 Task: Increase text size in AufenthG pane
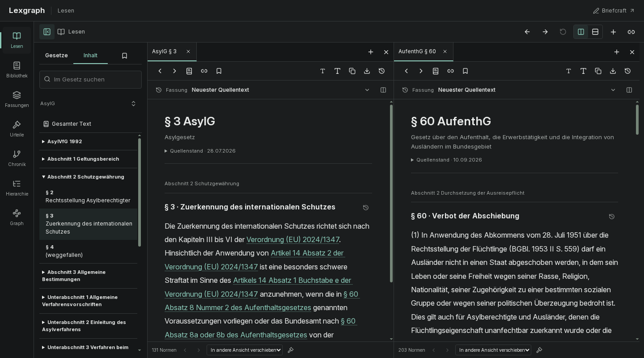583,71
